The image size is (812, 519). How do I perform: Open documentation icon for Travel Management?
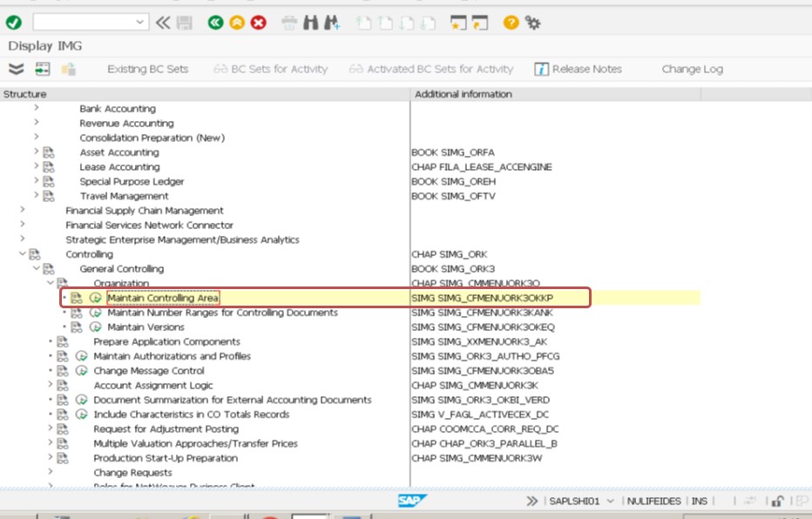(x=49, y=196)
